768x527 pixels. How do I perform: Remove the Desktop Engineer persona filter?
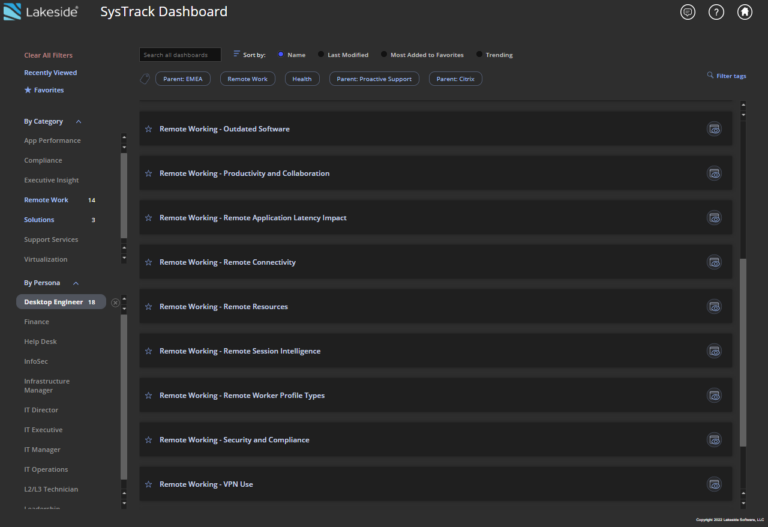click(115, 303)
